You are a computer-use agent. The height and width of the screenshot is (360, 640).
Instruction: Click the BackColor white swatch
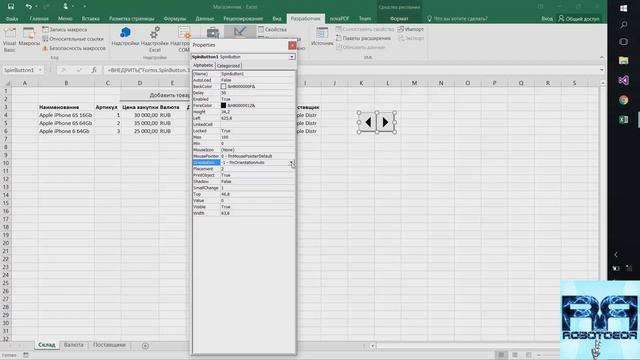pyautogui.click(x=223, y=87)
